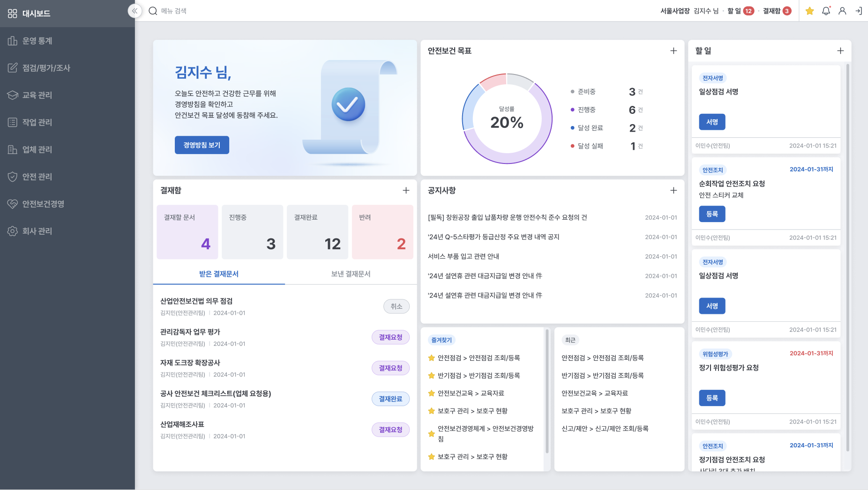Click the logout icon in top right

coord(858,11)
